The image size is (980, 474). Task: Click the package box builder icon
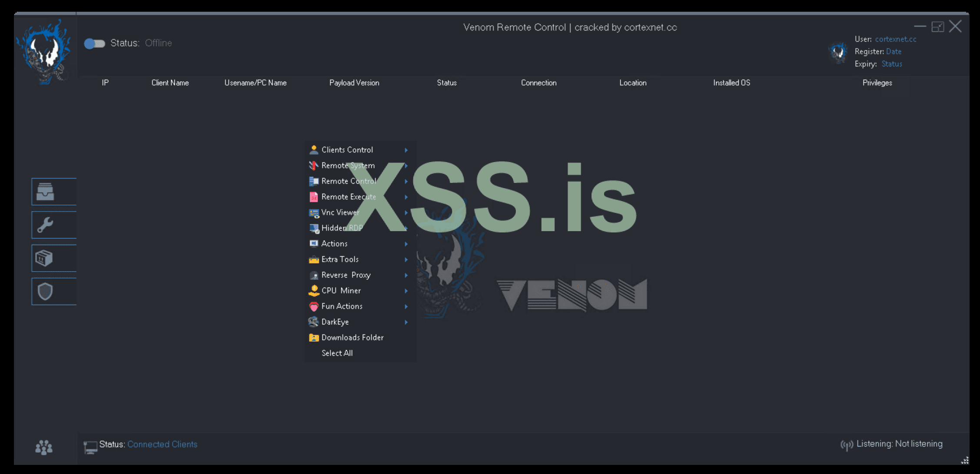(44, 259)
